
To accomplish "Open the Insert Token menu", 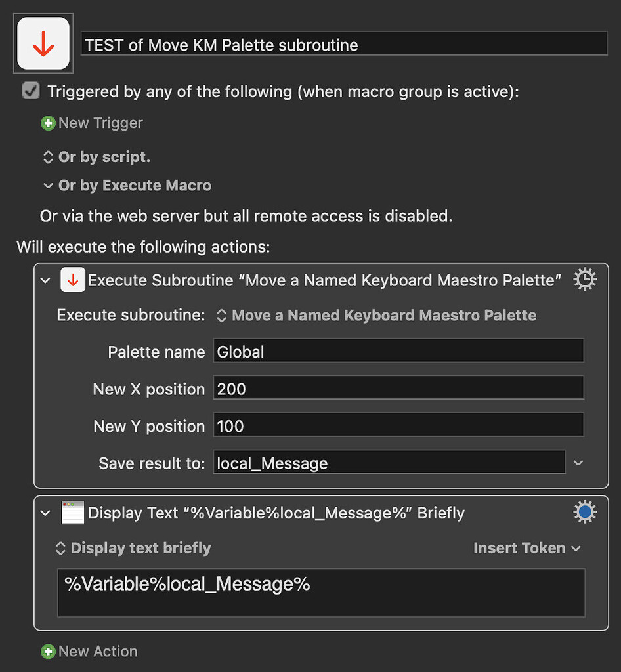I will tap(527, 548).
